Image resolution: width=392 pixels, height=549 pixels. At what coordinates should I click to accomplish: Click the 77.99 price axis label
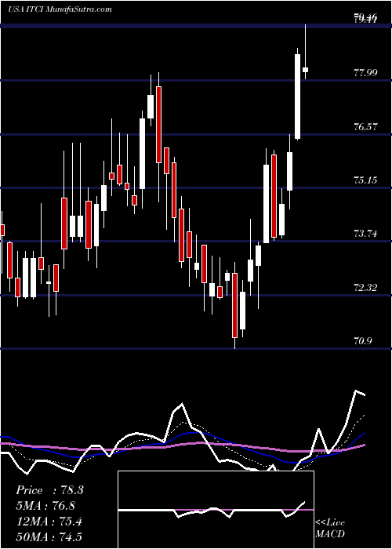[x=366, y=73]
